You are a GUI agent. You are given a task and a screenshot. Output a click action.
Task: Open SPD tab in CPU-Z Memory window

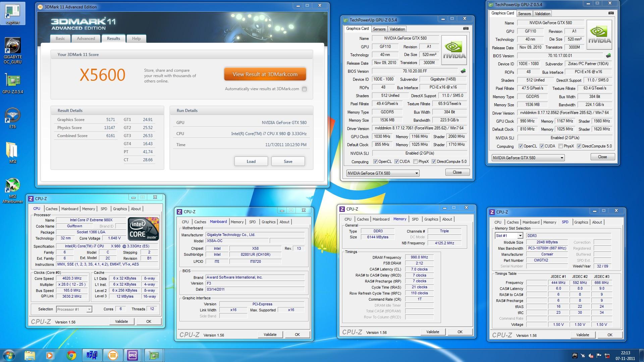click(x=415, y=219)
